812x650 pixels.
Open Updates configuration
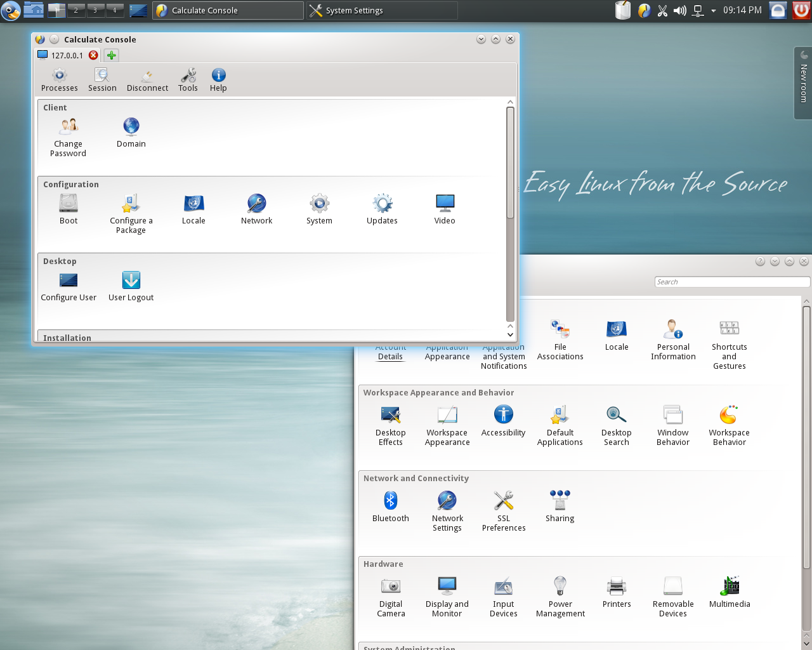(382, 209)
